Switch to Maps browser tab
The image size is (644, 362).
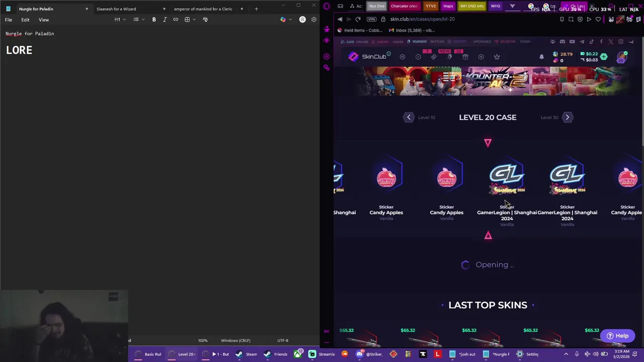coord(448,6)
